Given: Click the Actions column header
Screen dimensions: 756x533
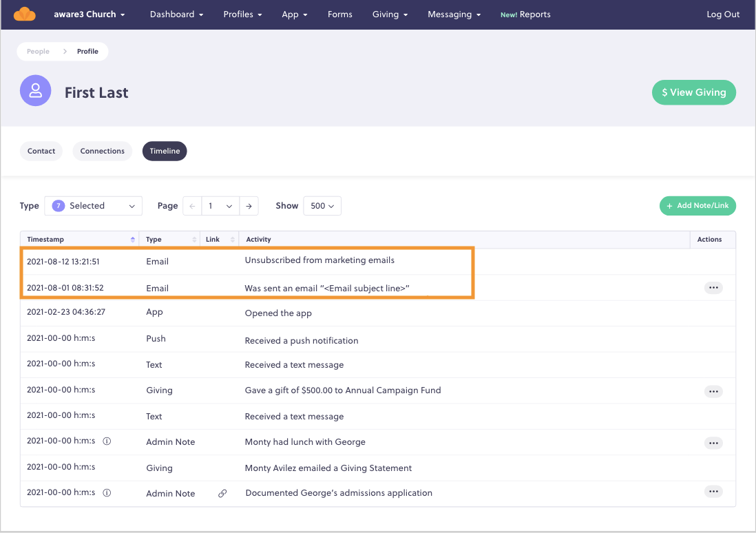Looking at the screenshot, I should [709, 240].
